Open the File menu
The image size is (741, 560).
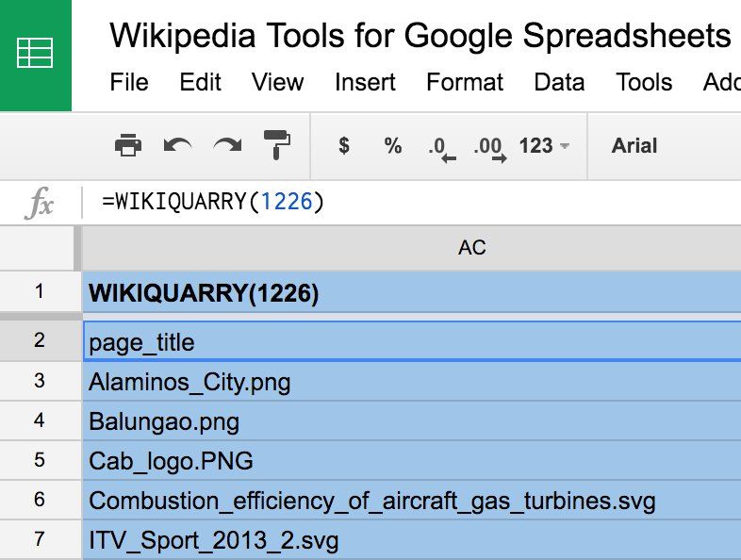click(129, 82)
